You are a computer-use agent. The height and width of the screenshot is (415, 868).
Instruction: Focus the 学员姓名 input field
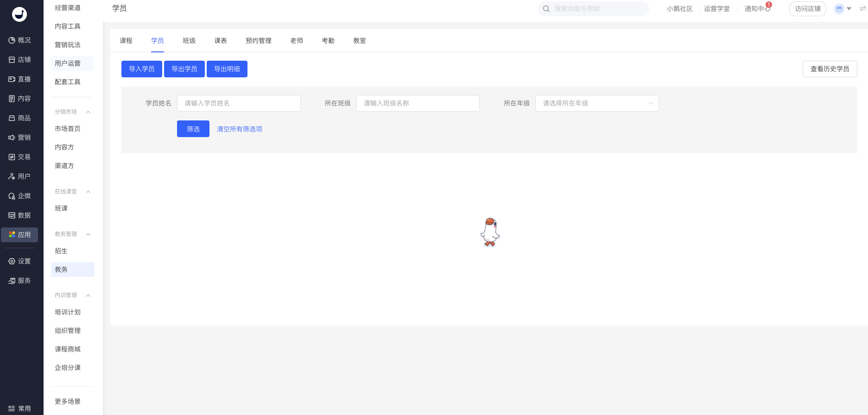click(x=239, y=103)
